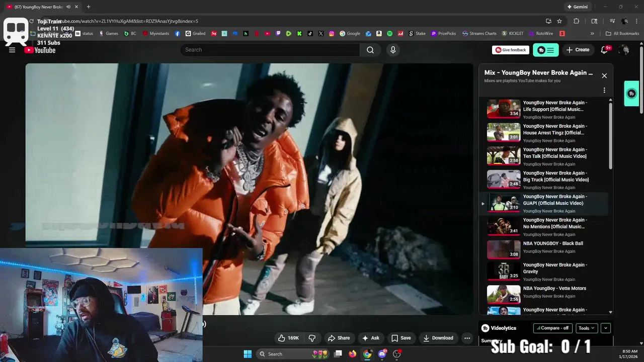Open the KICKLET bookmark

pos(512,34)
